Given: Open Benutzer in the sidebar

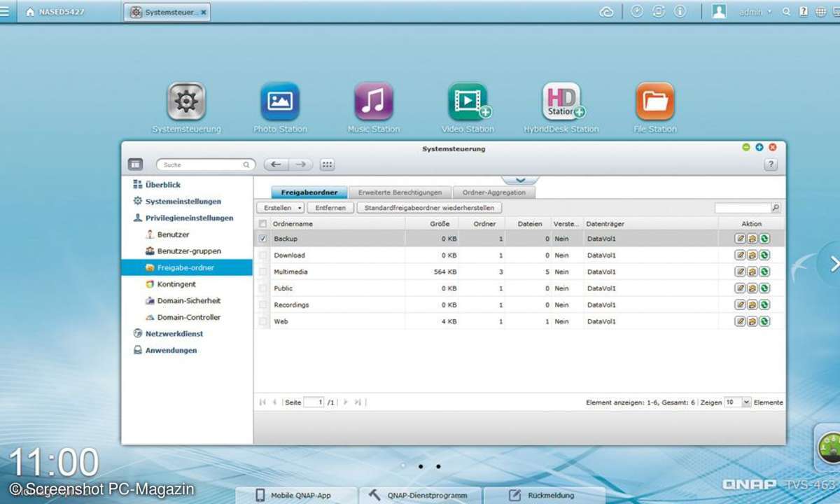Looking at the screenshot, I should point(173,234).
